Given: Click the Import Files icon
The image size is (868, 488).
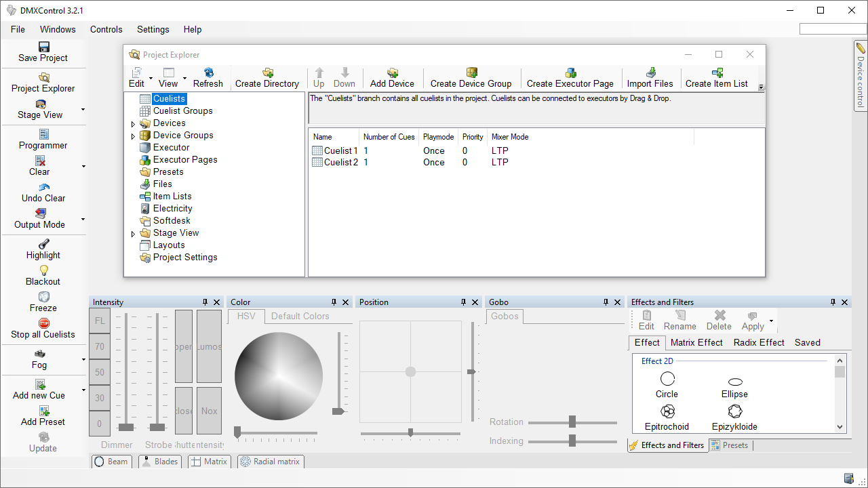Looking at the screenshot, I should [650, 73].
